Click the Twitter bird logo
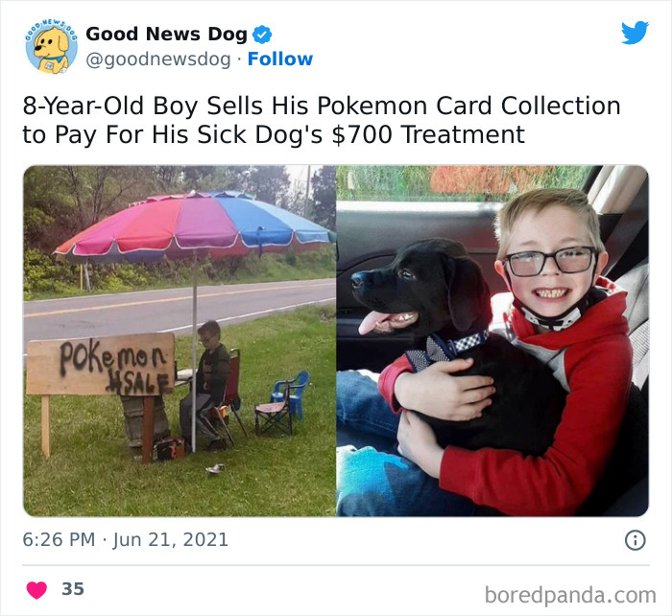This screenshot has width=672, height=616. click(635, 33)
